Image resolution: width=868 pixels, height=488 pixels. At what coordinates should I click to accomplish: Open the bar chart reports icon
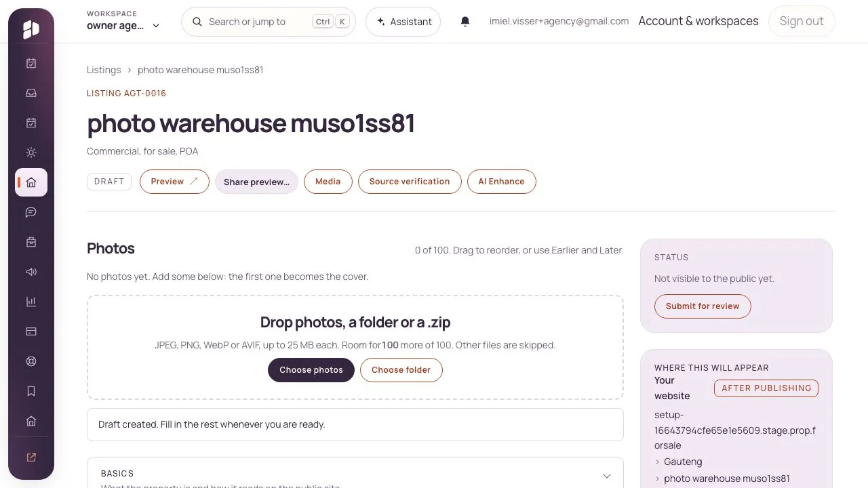[x=31, y=302]
